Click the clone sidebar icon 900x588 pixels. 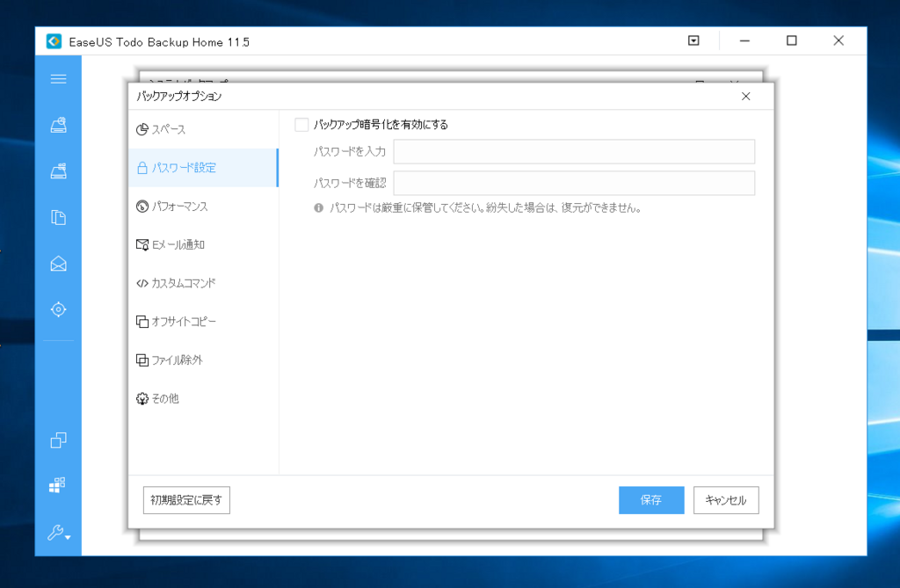pyautogui.click(x=58, y=440)
